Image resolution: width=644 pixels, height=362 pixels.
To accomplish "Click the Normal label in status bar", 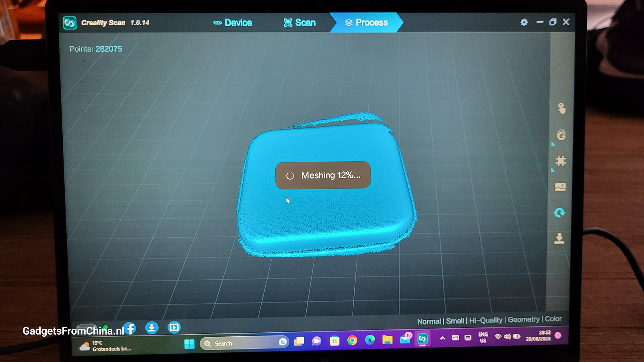I will click(x=429, y=321).
